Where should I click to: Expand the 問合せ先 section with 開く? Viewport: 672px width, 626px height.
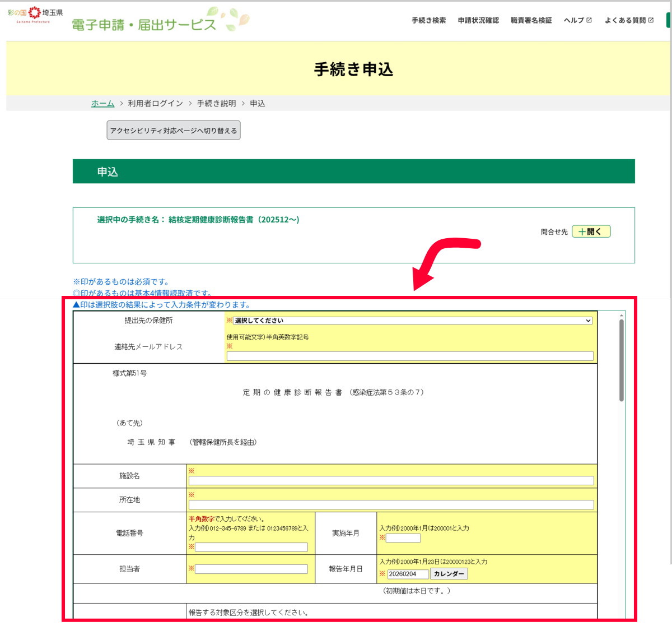pos(591,231)
